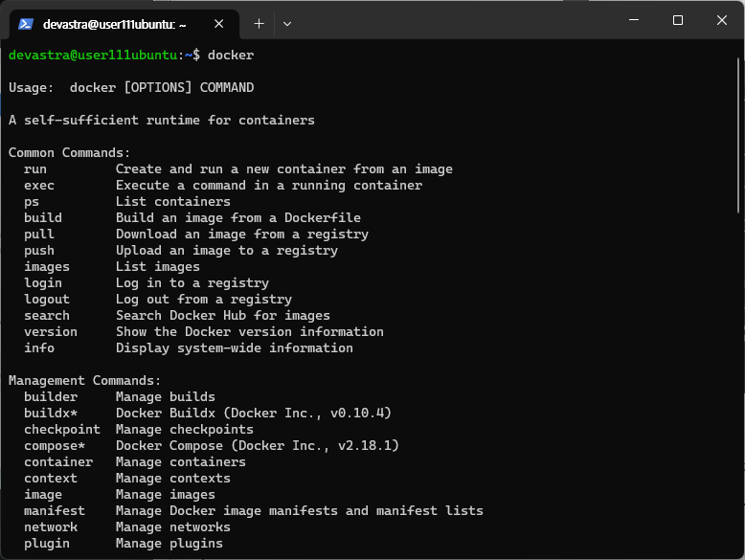This screenshot has height=560, width=745.
Task: Click 'Execute a command in a running container'
Action: tap(269, 186)
